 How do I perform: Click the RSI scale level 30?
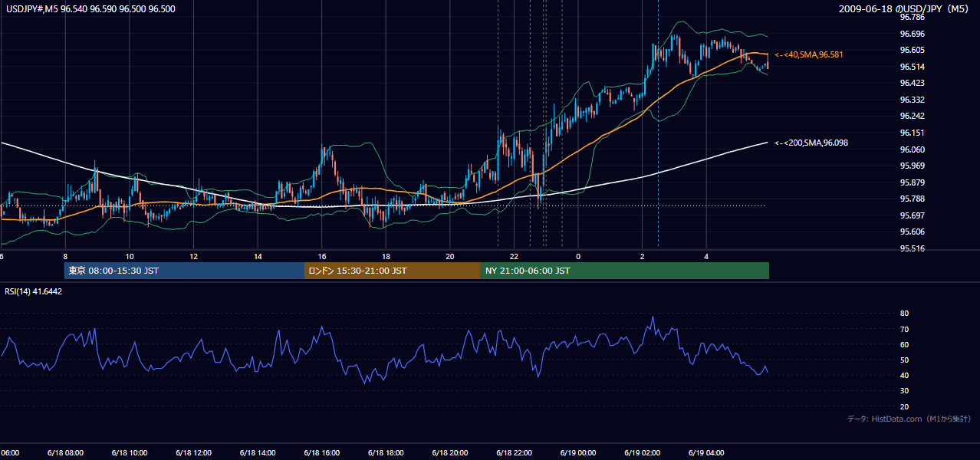tap(904, 391)
